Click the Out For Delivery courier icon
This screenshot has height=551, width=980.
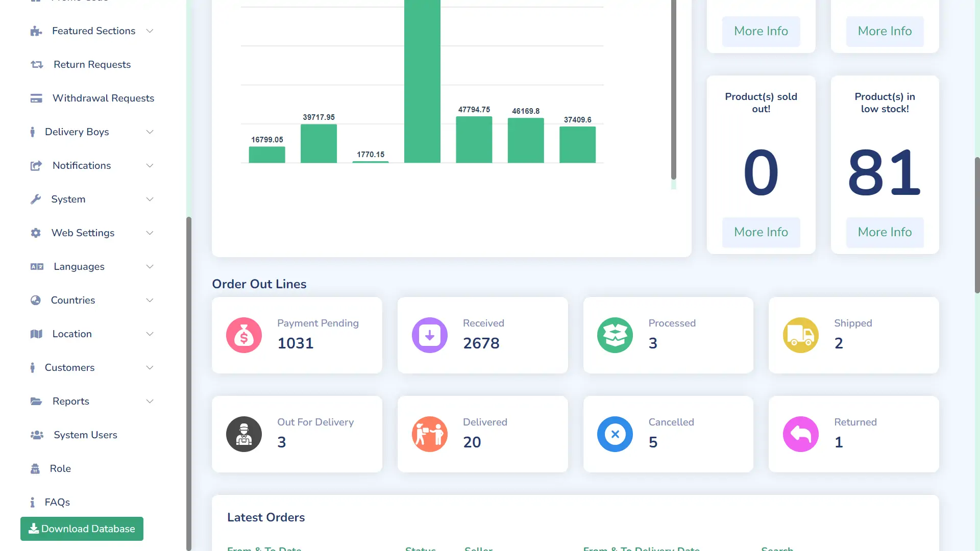pyautogui.click(x=244, y=434)
